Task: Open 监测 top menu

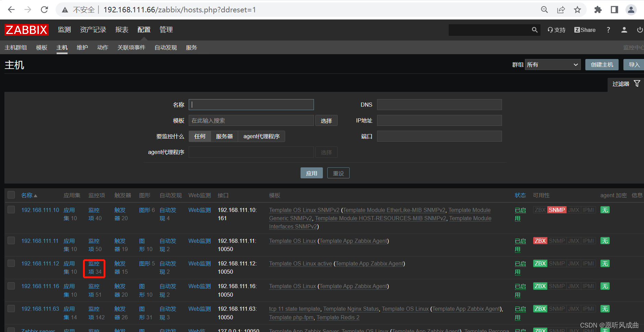Action: click(65, 30)
